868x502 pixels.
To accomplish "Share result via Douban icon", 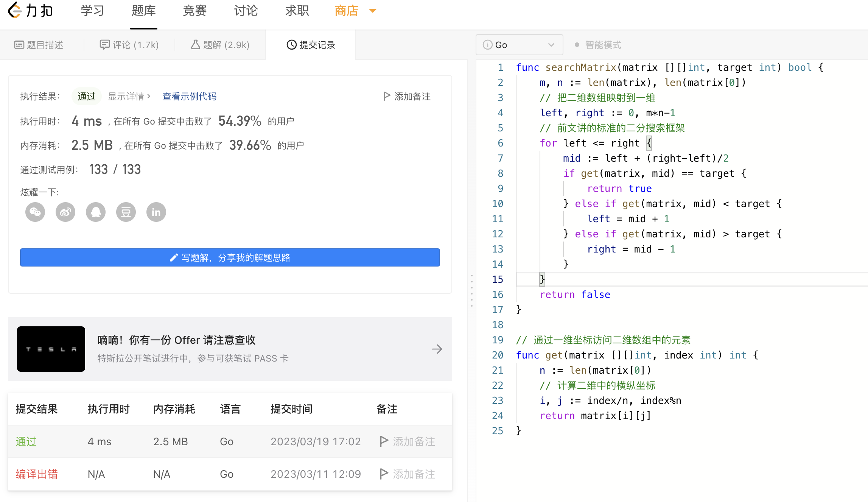I will pyautogui.click(x=126, y=212).
